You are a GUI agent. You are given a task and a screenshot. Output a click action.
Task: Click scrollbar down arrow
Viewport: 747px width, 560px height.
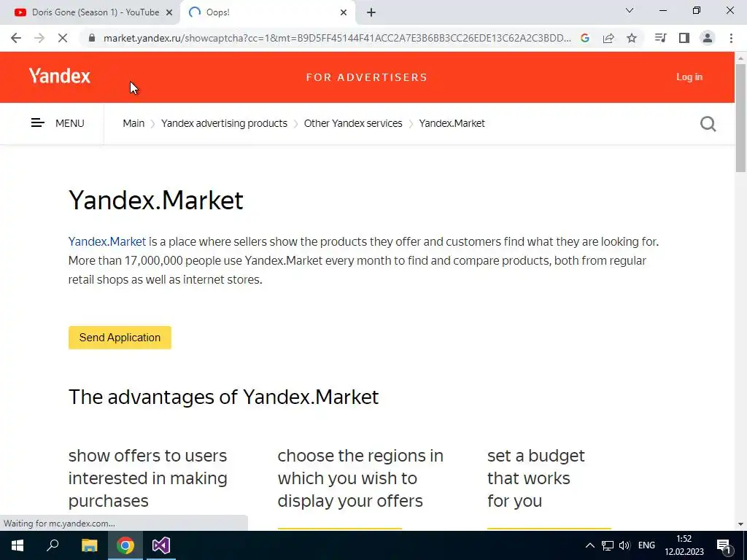[x=740, y=524]
